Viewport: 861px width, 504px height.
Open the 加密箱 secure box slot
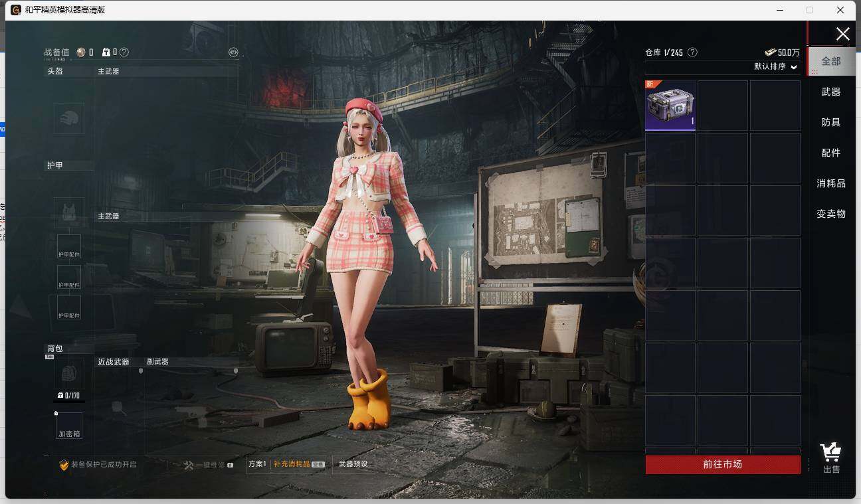point(69,426)
